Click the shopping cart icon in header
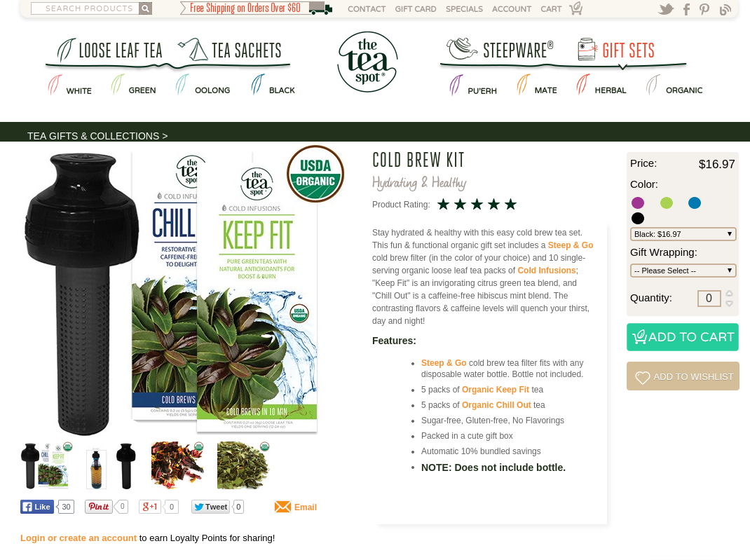Image resolution: width=750 pixels, height=560 pixels. [576, 8]
